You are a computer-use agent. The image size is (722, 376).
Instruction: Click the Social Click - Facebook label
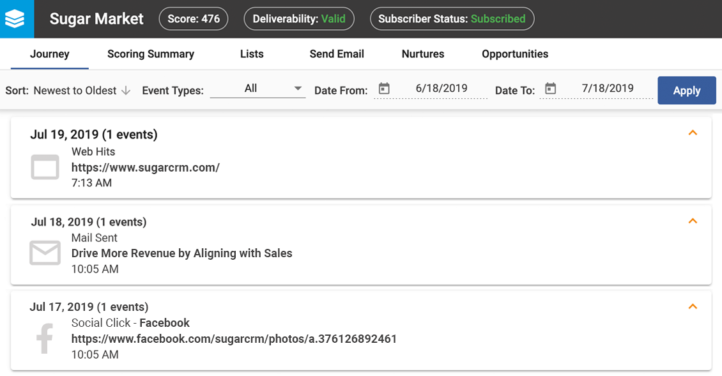[x=130, y=323]
